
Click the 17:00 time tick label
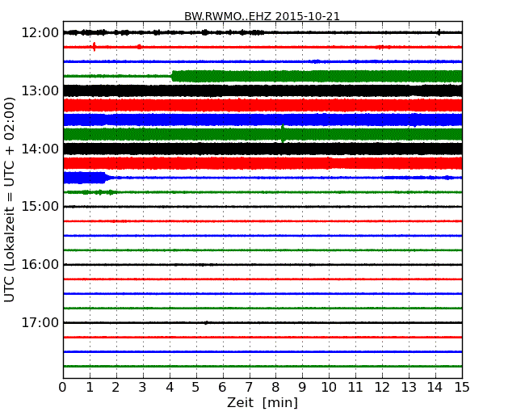coord(40,322)
